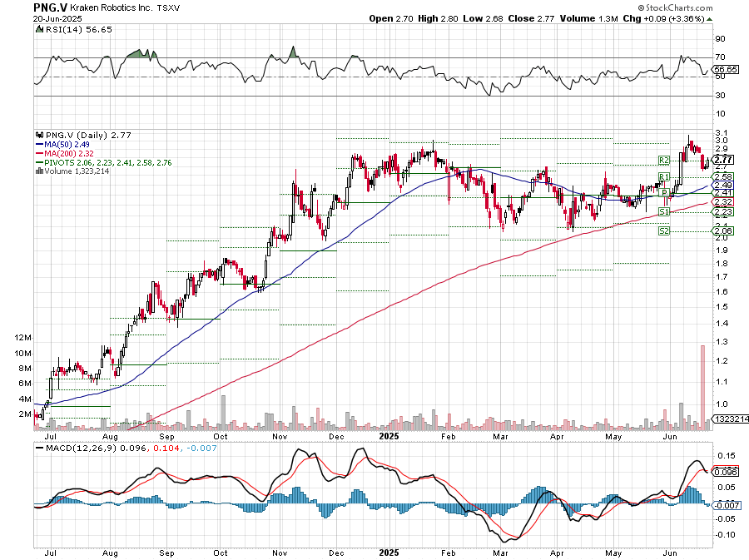
Task: Click the 6M label on volume axis
Action: [x=25, y=384]
